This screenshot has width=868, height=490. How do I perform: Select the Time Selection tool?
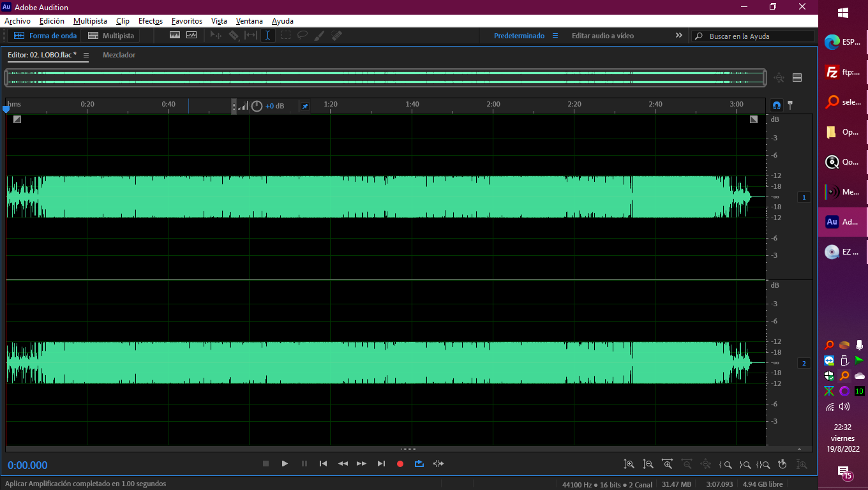[268, 36]
